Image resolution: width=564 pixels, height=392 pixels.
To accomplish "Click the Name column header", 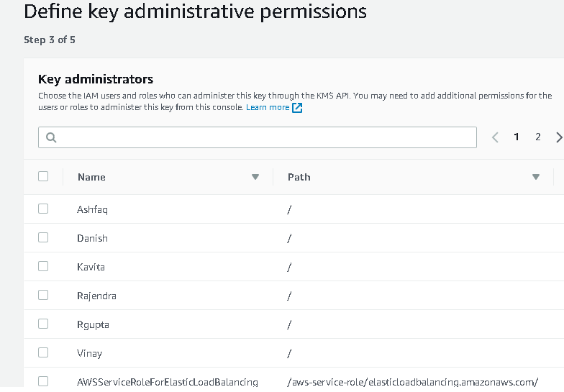I will (92, 177).
